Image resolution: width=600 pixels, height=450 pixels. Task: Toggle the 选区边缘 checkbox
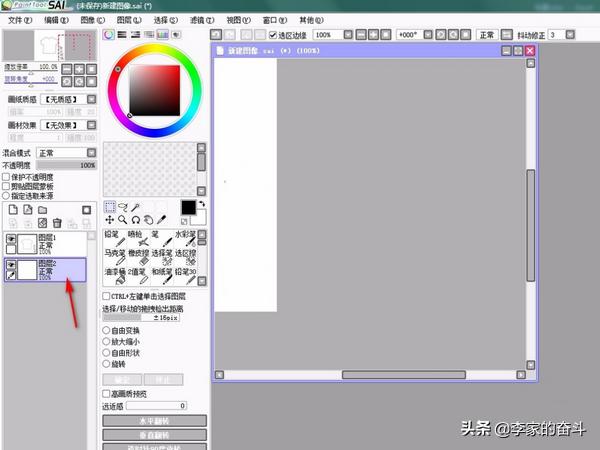tap(273, 35)
